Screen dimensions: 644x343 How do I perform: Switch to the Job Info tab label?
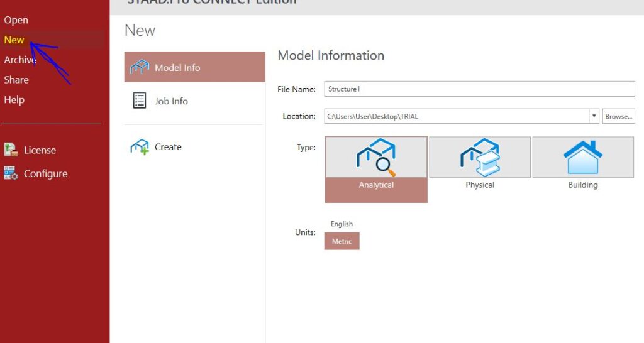[171, 101]
